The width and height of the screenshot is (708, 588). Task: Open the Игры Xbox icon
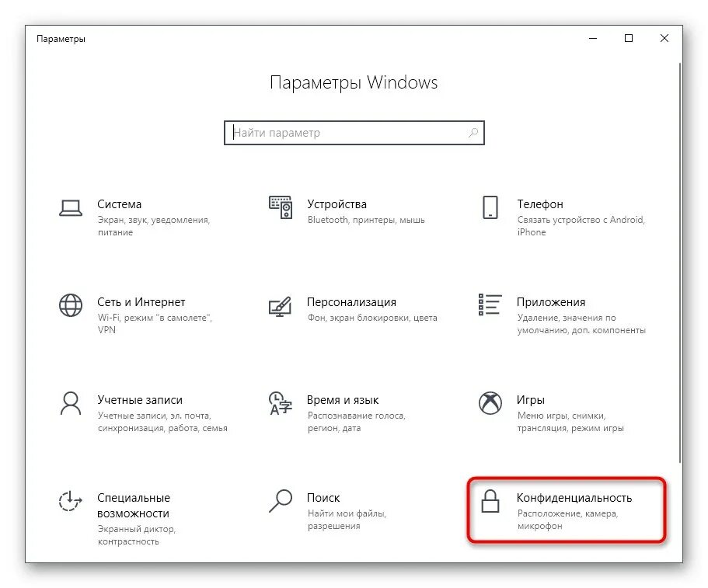click(x=490, y=403)
